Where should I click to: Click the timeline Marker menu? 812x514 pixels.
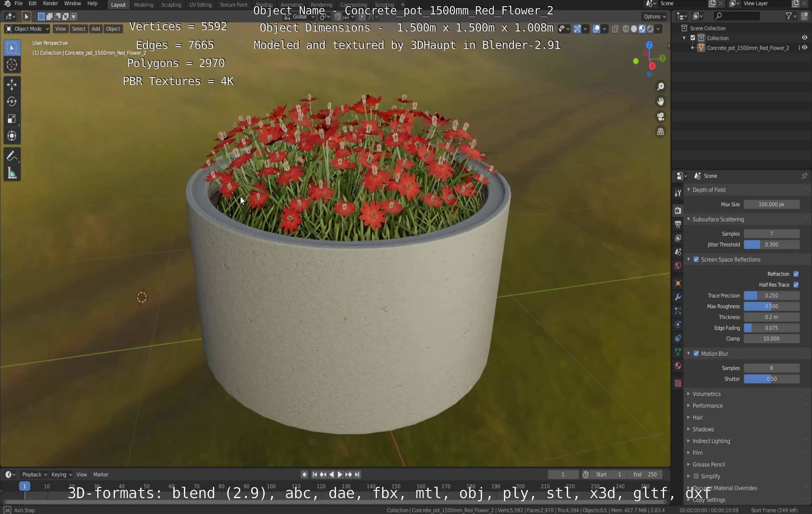click(101, 475)
